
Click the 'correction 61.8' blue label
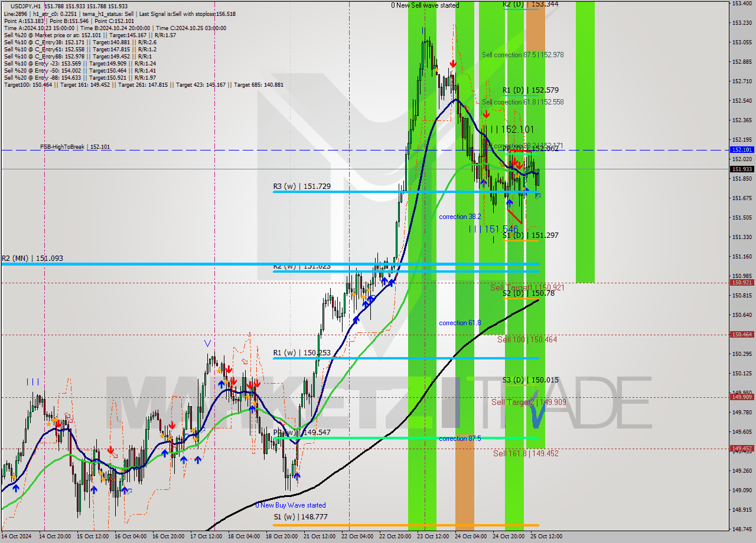460,323
